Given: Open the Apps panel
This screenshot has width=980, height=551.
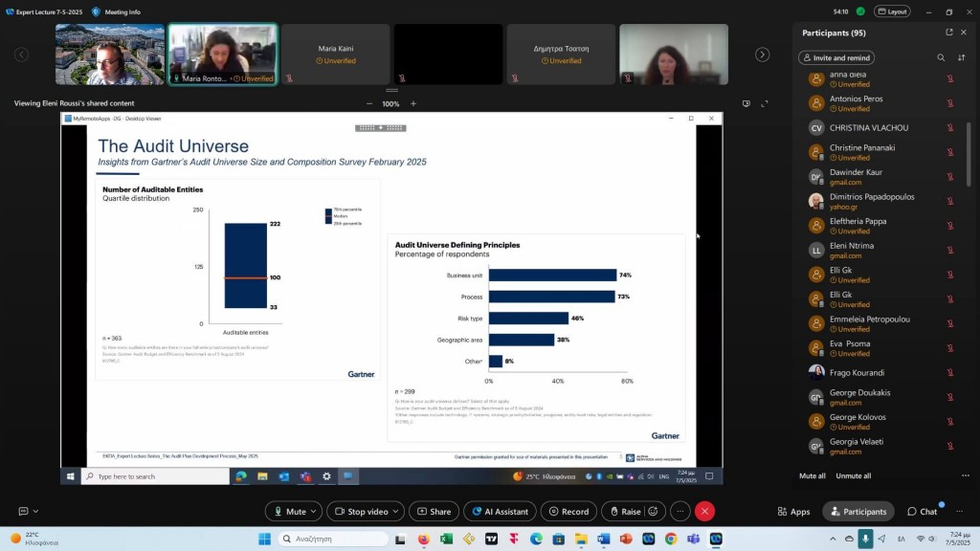Looking at the screenshot, I should tap(793, 512).
